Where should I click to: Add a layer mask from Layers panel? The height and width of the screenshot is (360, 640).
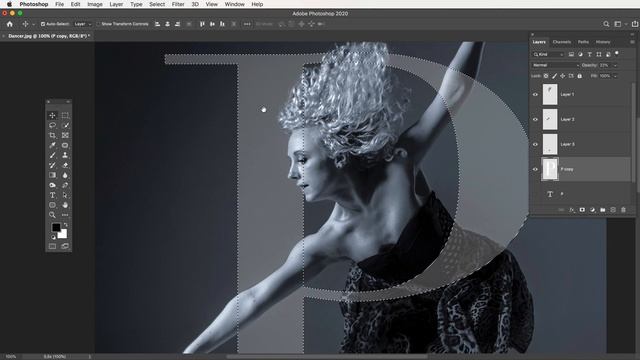pyautogui.click(x=582, y=210)
